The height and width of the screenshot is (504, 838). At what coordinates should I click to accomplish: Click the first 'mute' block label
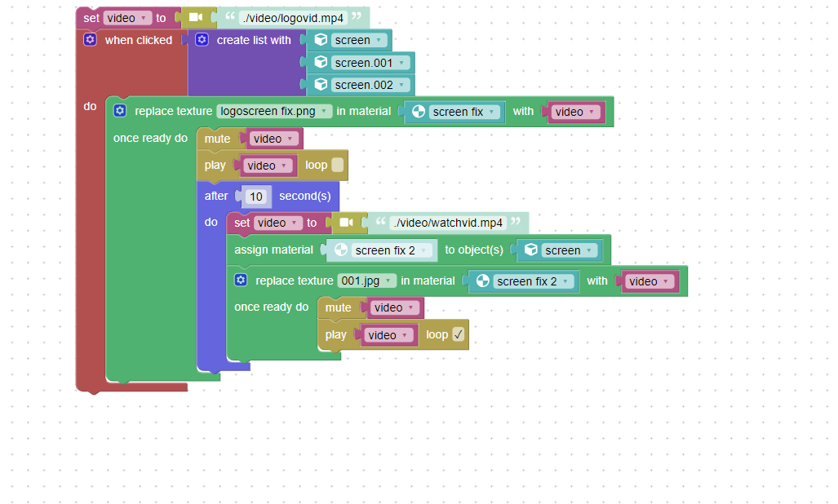click(217, 139)
